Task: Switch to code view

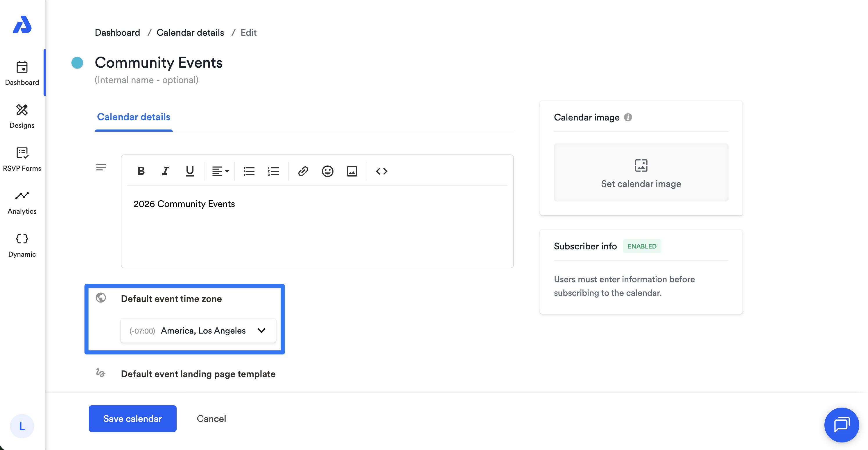Action: pyautogui.click(x=381, y=171)
